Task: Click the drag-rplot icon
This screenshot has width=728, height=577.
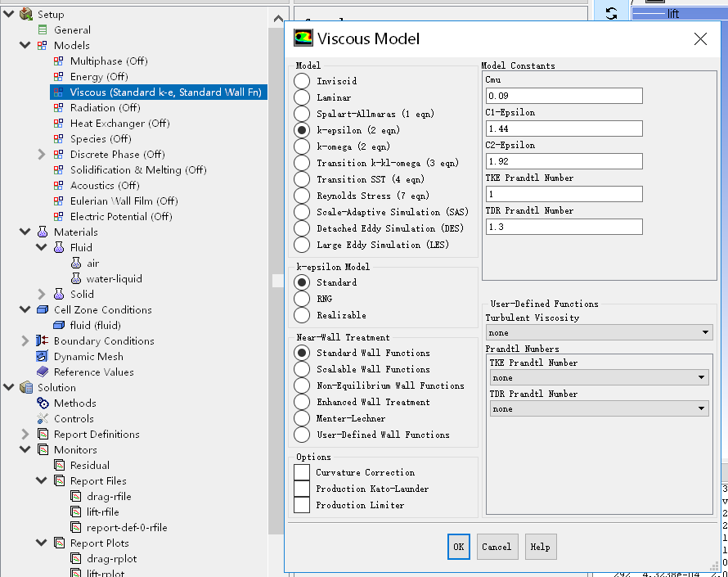Action: [76, 558]
